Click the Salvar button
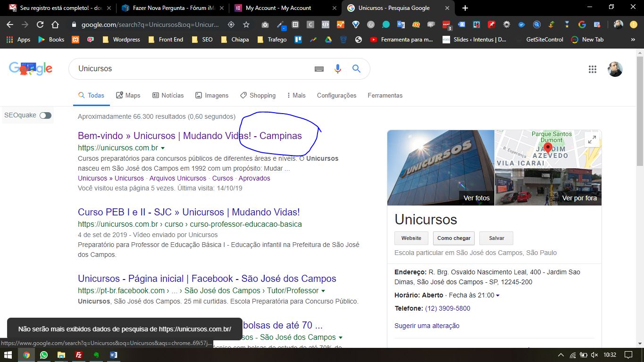 pyautogui.click(x=496, y=238)
